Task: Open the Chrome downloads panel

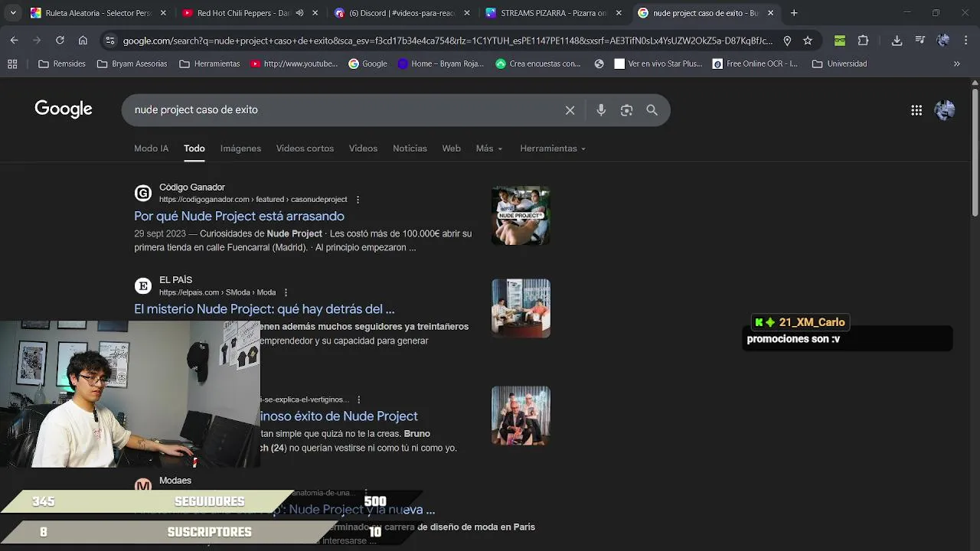Action: click(897, 41)
